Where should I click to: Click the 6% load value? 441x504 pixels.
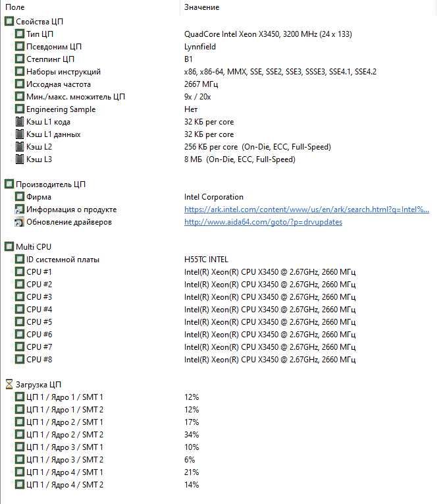pyautogui.click(x=190, y=460)
